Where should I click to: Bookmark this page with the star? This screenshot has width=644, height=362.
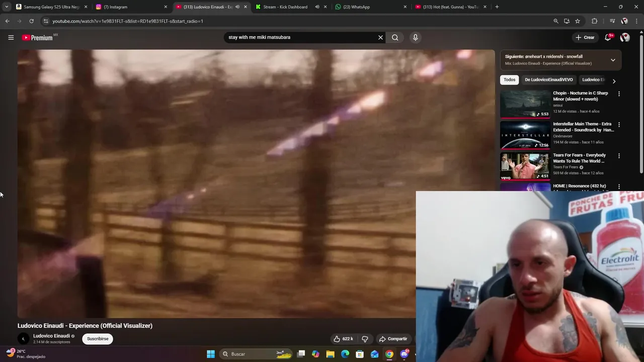coord(578,21)
